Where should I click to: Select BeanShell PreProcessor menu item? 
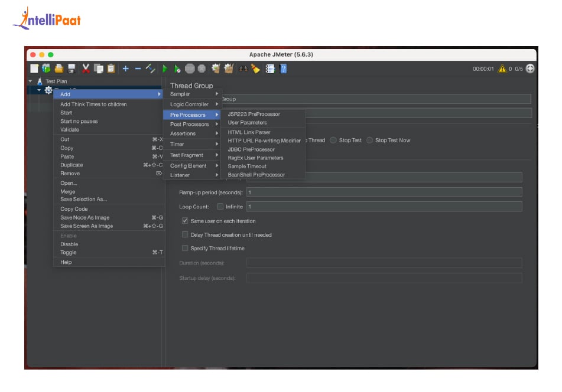point(263,175)
